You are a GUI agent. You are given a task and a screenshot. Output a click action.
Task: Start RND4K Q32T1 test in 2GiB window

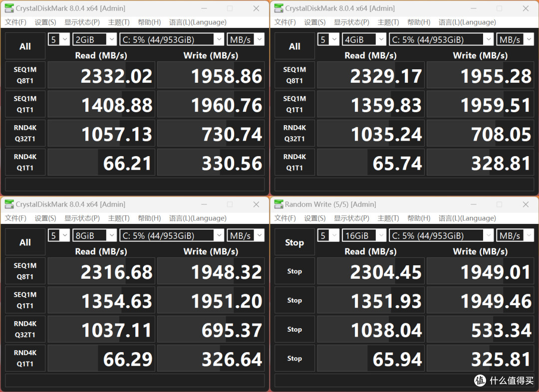(x=25, y=133)
